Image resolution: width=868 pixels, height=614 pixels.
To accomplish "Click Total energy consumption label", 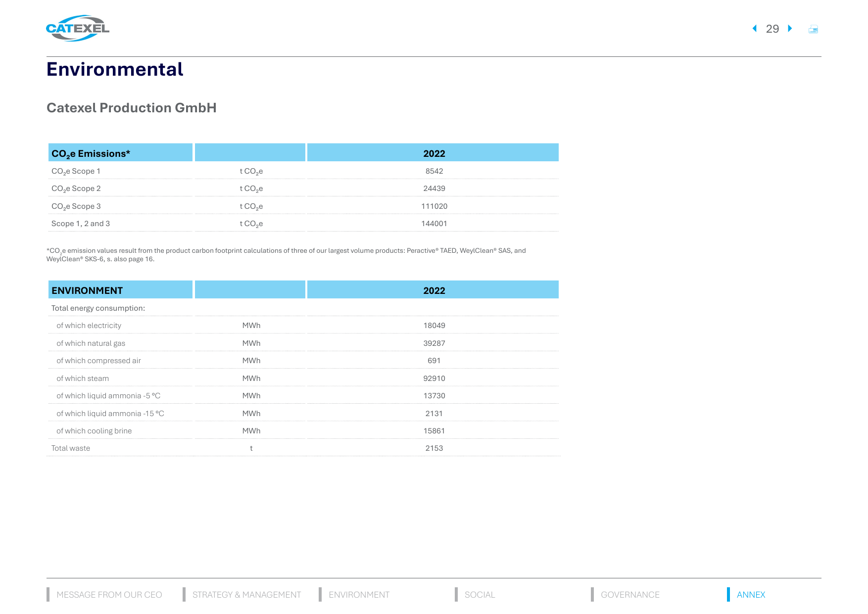I will coord(98,308).
